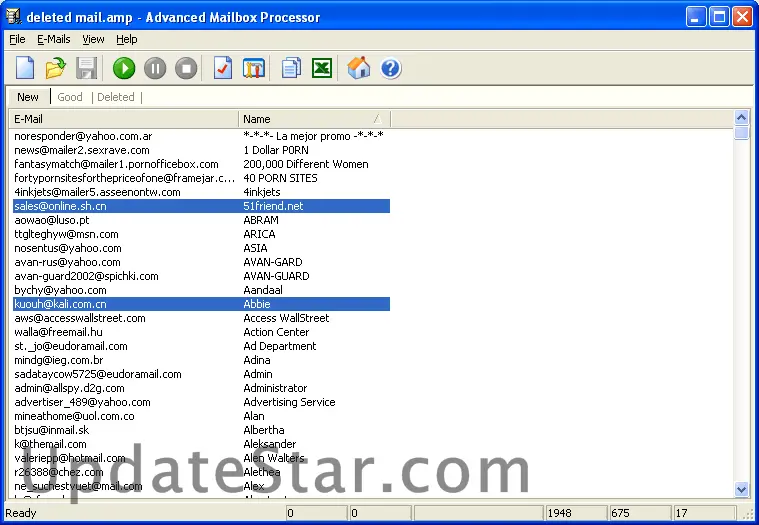Click the Save floppy disk icon
This screenshot has height=525, width=759.
(x=87, y=68)
